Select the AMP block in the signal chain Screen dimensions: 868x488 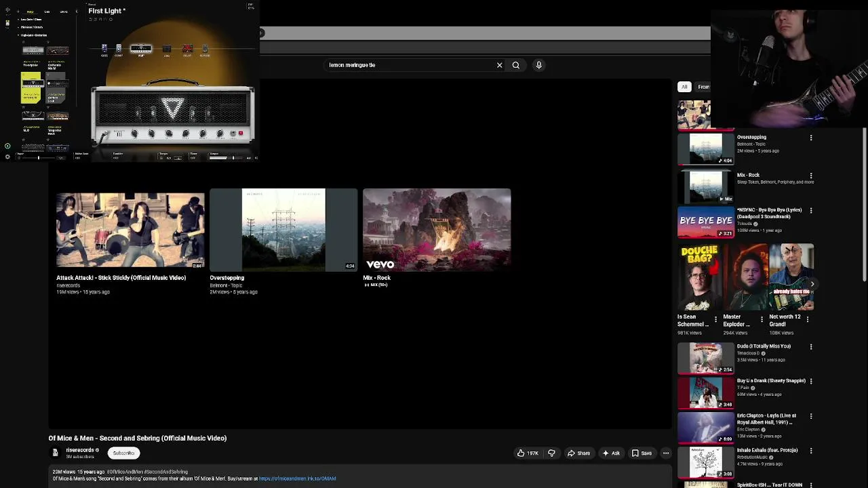tap(141, 49)
